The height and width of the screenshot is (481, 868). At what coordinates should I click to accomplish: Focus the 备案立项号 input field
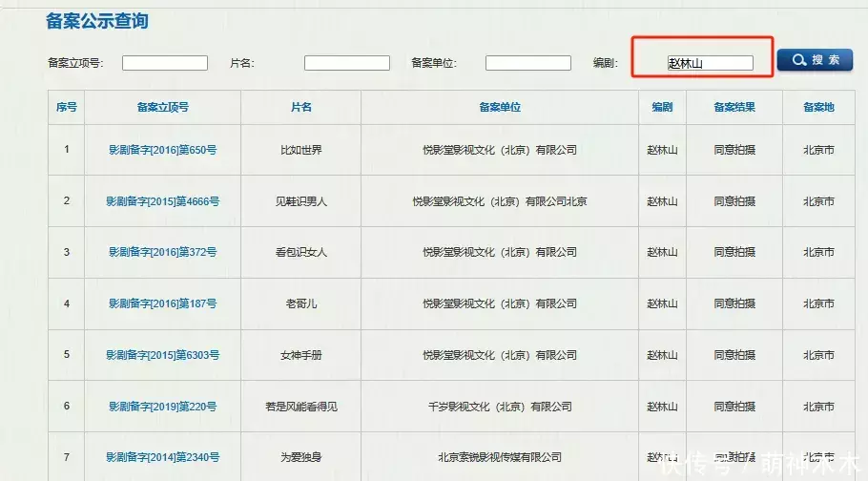[x=165, y=63]
